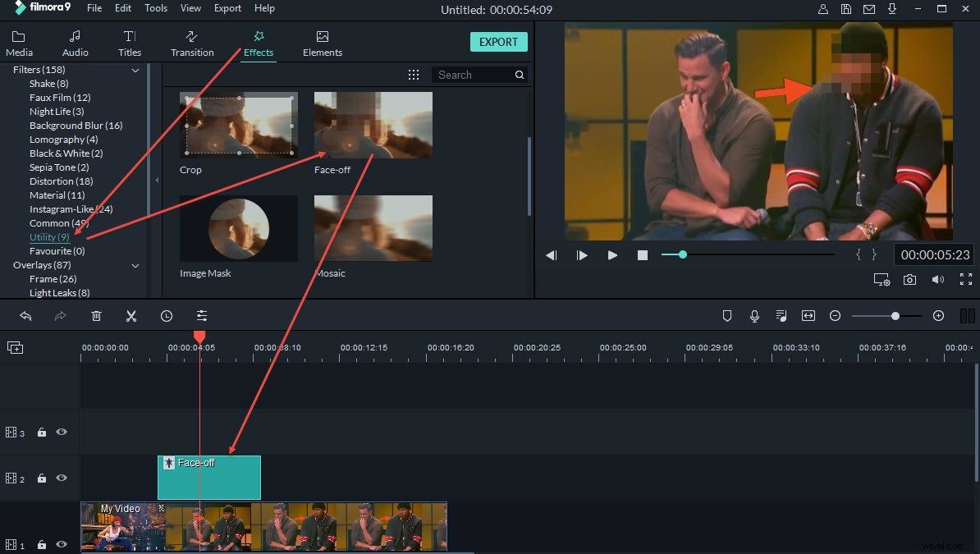The height and width of the screenshot is (554, 980).
Task: Record a voiceover with the microphone icon
Action: [754, 315]
